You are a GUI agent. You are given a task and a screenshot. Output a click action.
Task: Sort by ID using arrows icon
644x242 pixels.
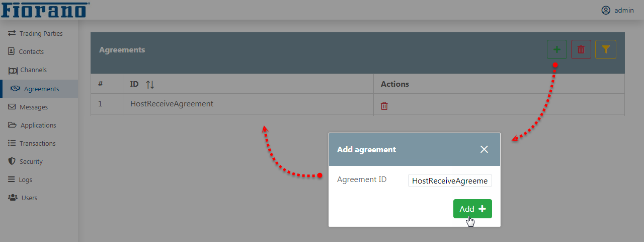(x=150, y=84)
